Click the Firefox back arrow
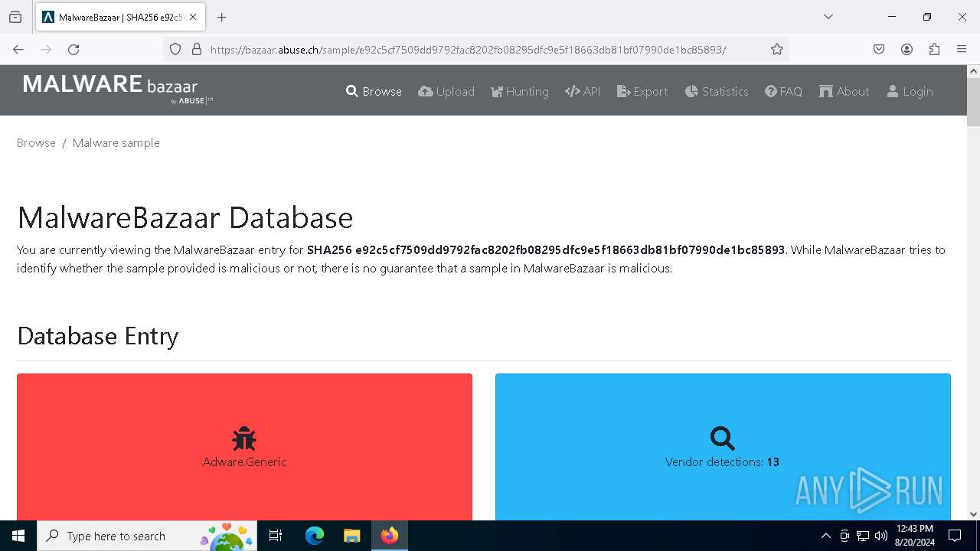The height and width of the screenshot is (551, 980). click(18, 49)
